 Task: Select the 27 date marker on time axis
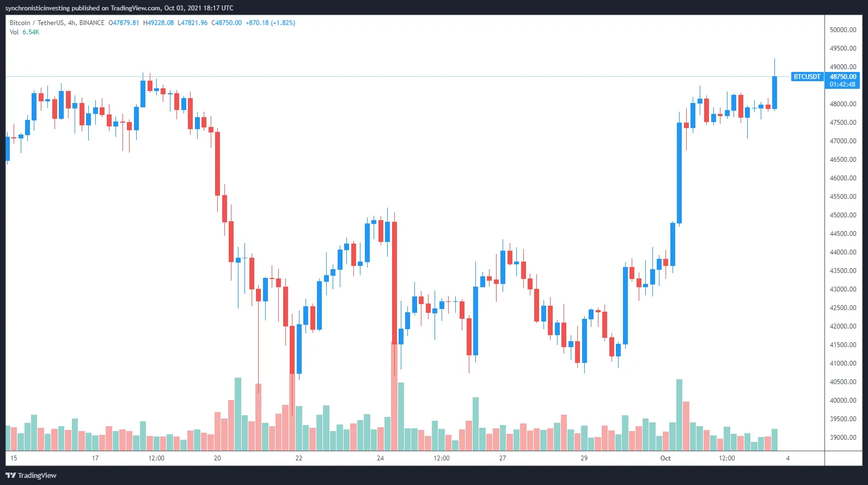point(503,458)
